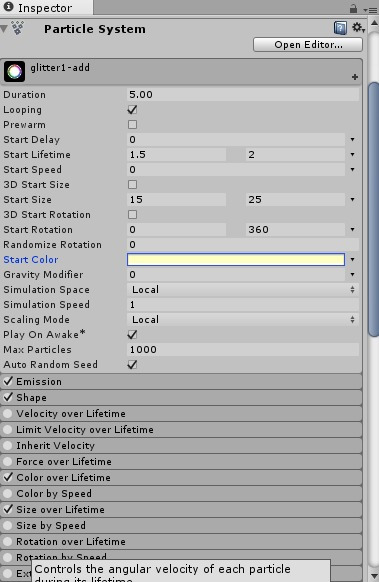
Task: Disable the Color over Lifetime module
Action: click(x=8, y=477)
